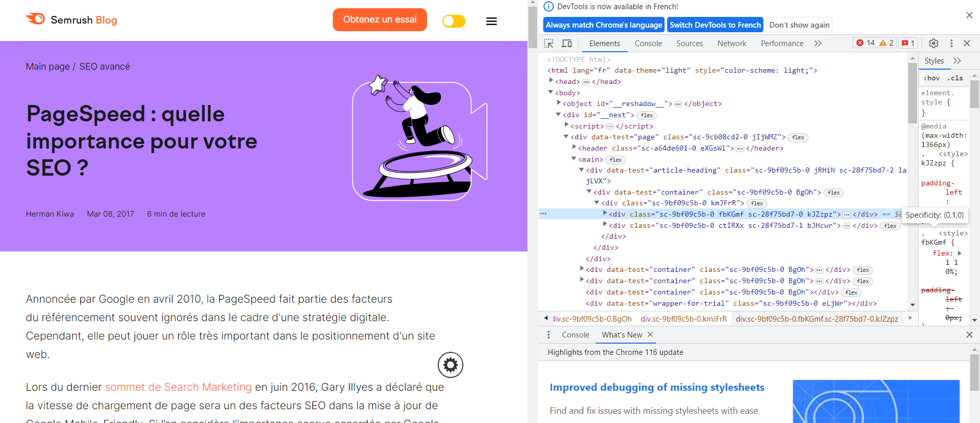Screen dimensions: 980x423
Task: Expand the selected fbKGmf div node
Action: click(x=605, y=214)
